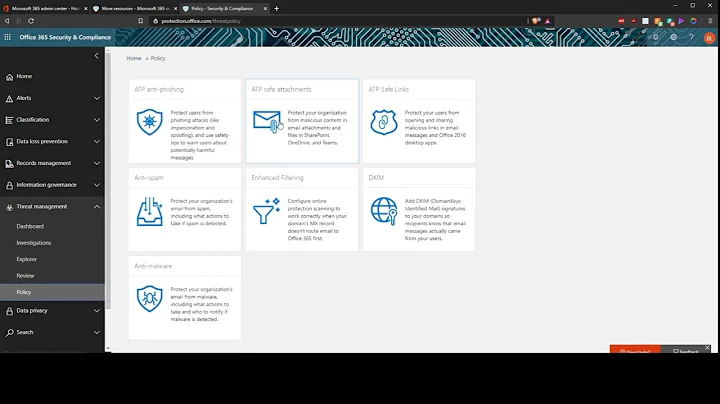Click the Data loss prevention icon
Screen dimensions: 720x404
[9, 142]
